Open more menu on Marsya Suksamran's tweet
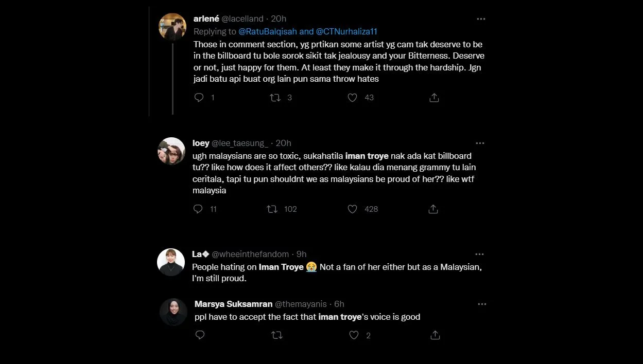 [482, 304]
